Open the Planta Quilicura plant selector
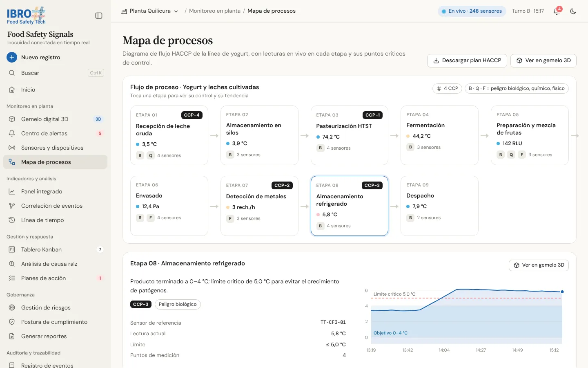Screen dimensions: 588x368 click(x=150, y=11)
